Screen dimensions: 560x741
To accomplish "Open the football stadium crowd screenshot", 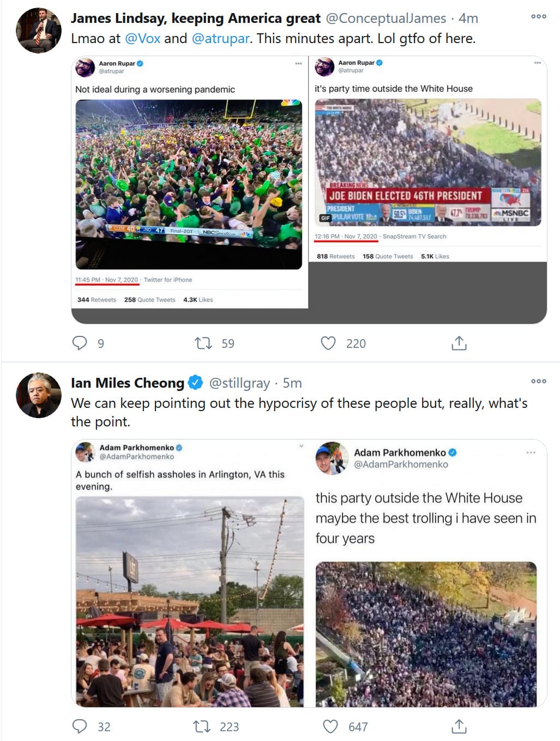I will pos(189,183).
